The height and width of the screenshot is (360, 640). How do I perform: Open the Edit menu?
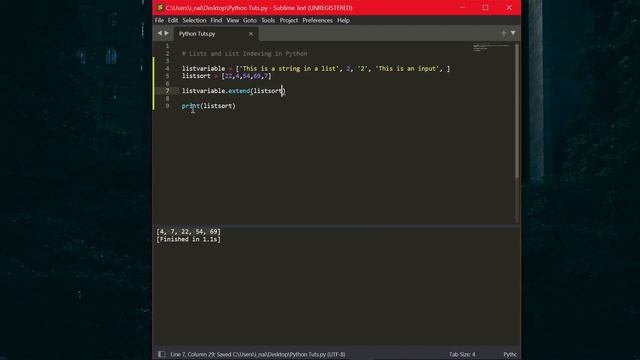[x=173, y=20]
